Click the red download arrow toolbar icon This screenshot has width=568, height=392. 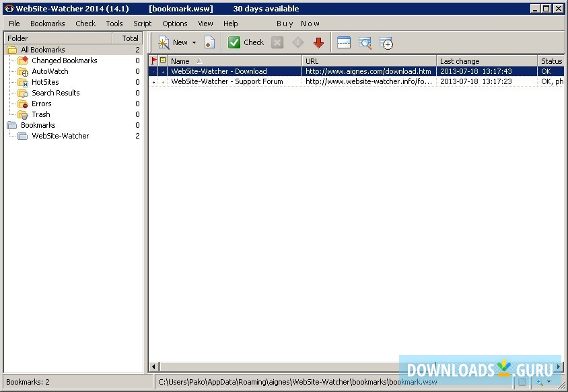coord(317,42)
